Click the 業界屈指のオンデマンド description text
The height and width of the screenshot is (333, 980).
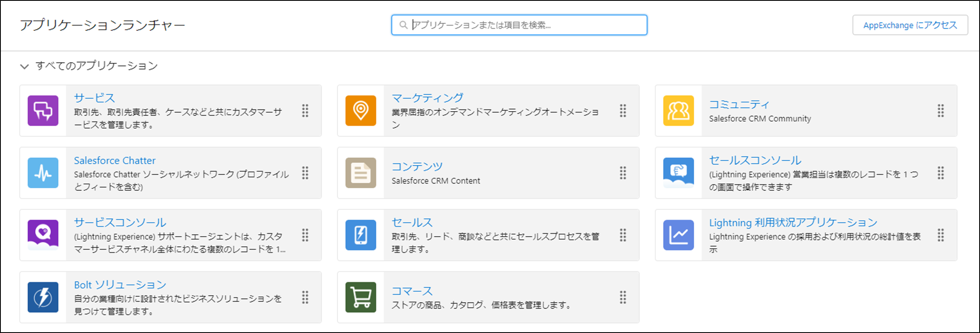click(x=495, y=118)
